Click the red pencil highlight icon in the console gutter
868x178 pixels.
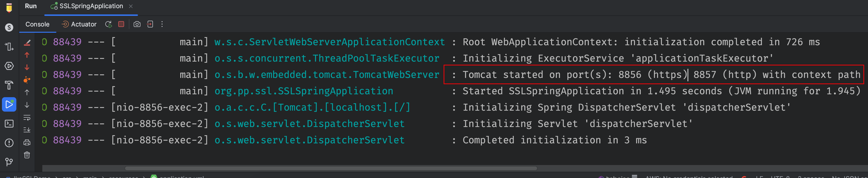coord(27,43)
